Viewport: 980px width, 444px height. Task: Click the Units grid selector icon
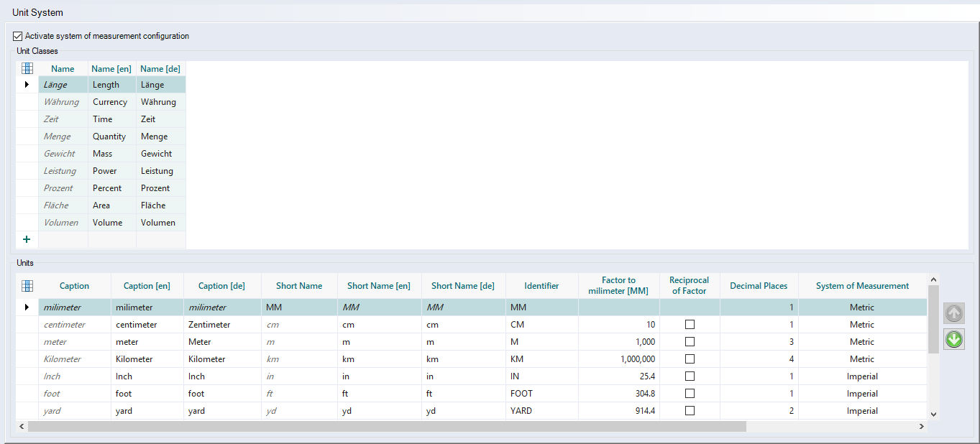click(27, 286)
